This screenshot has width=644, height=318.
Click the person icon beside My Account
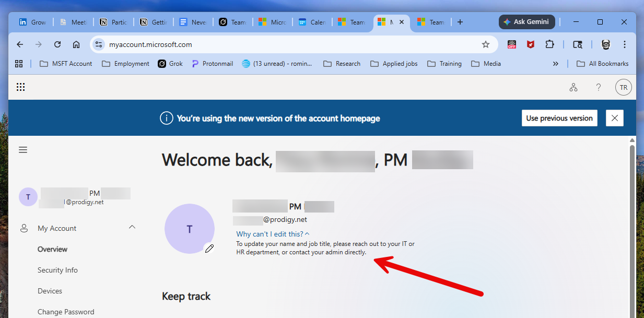(24, 228)
